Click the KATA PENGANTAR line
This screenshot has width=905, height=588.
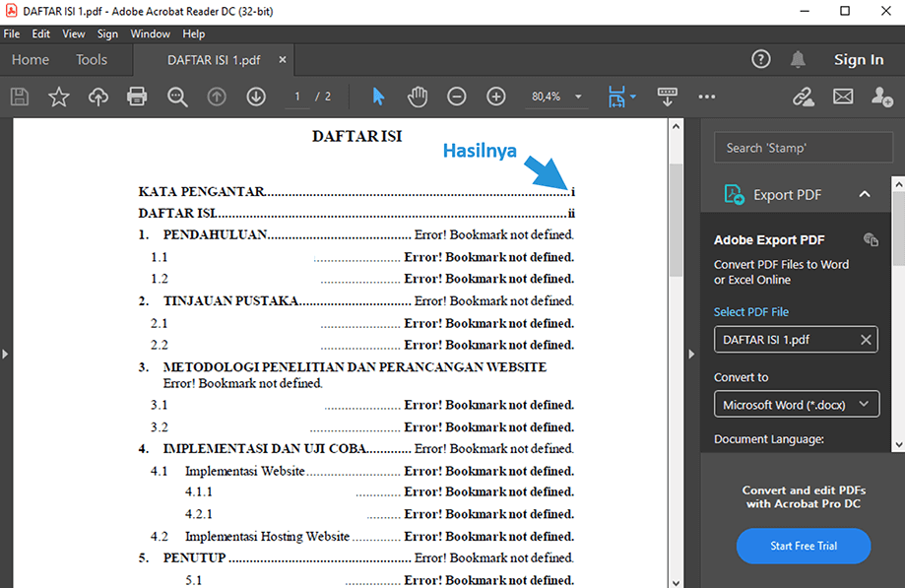(x=356, y=191)
